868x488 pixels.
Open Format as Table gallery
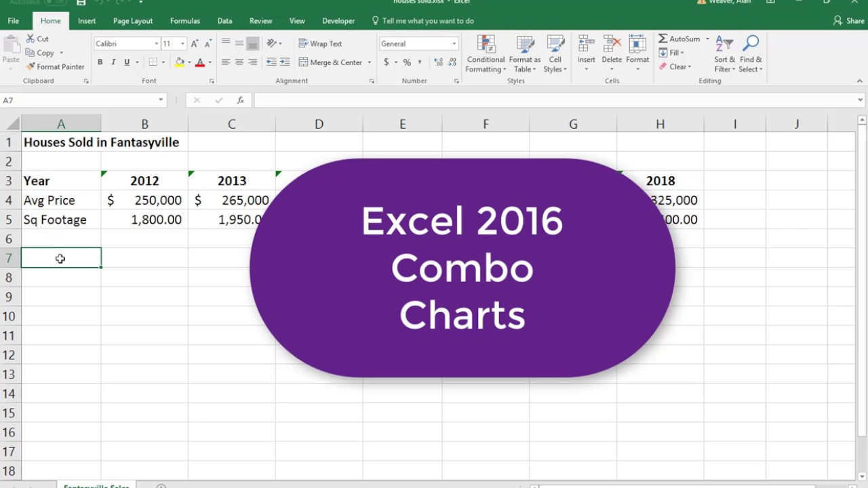click(525, 54)
